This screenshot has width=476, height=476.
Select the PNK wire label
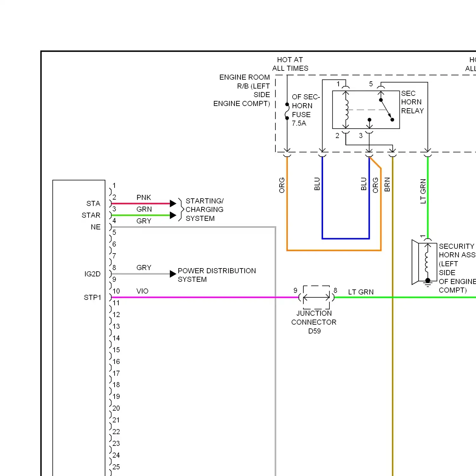(x=144, y=197)
